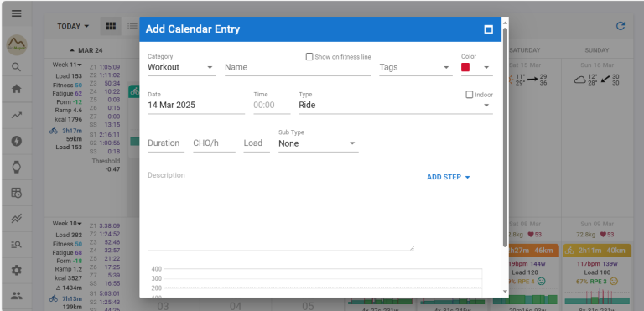Click the Sun 09 Mar date label
This screenshot has height=311, width=644.
point(597,224)
